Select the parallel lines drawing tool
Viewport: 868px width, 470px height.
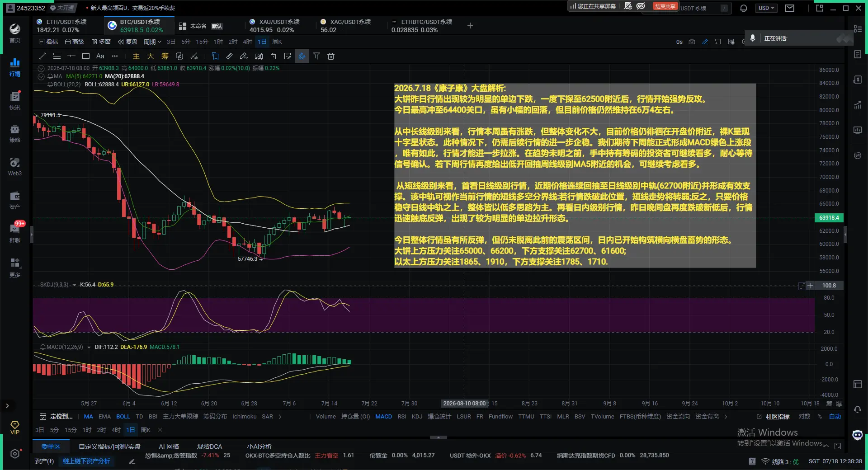57,56
